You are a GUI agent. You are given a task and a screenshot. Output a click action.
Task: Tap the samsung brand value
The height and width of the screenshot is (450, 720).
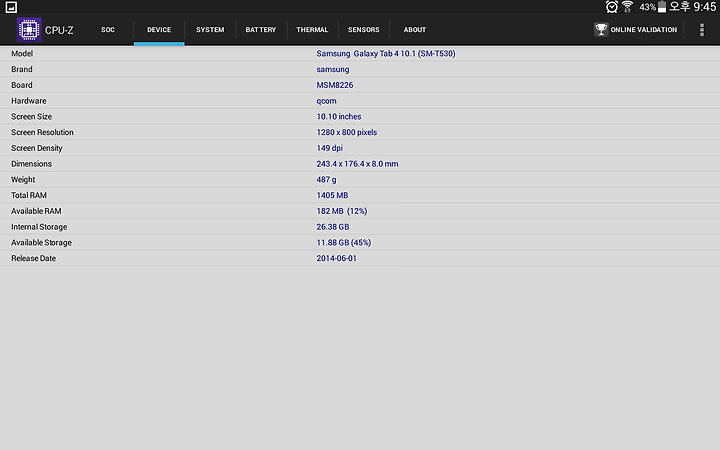(x=333, y=69)
